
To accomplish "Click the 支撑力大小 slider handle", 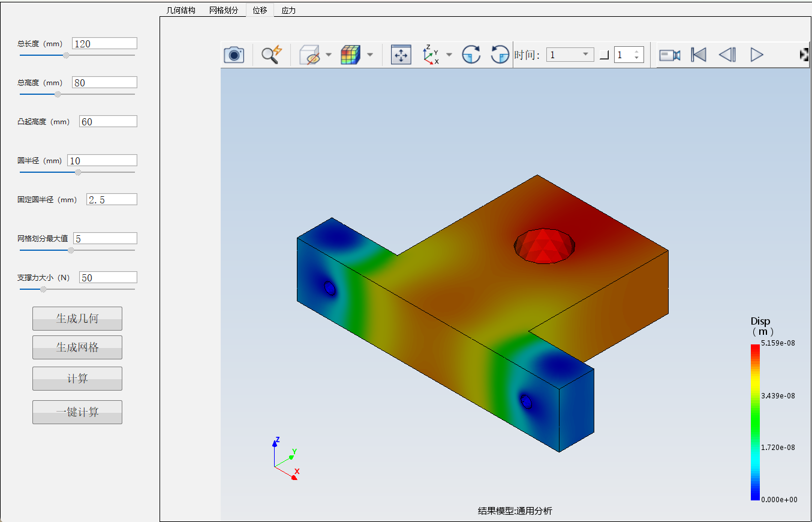I will pos(43,289).
